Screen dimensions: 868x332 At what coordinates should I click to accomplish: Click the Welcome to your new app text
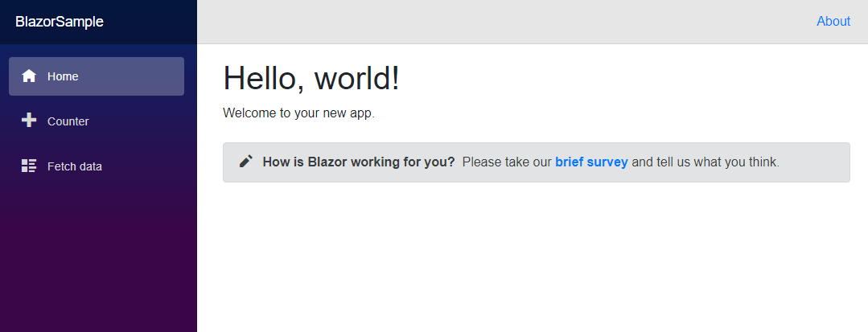tap(298, 113)
